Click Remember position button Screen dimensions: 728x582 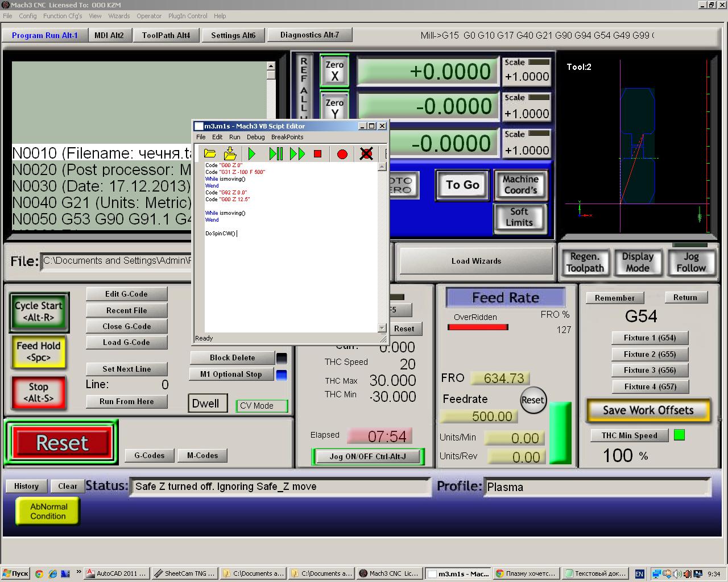[x=615, y=298]
